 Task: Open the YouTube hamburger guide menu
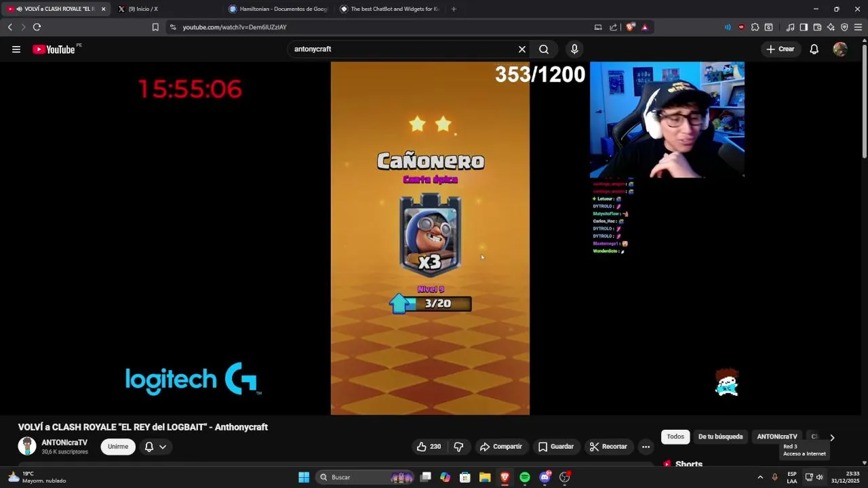click(16, 49)
